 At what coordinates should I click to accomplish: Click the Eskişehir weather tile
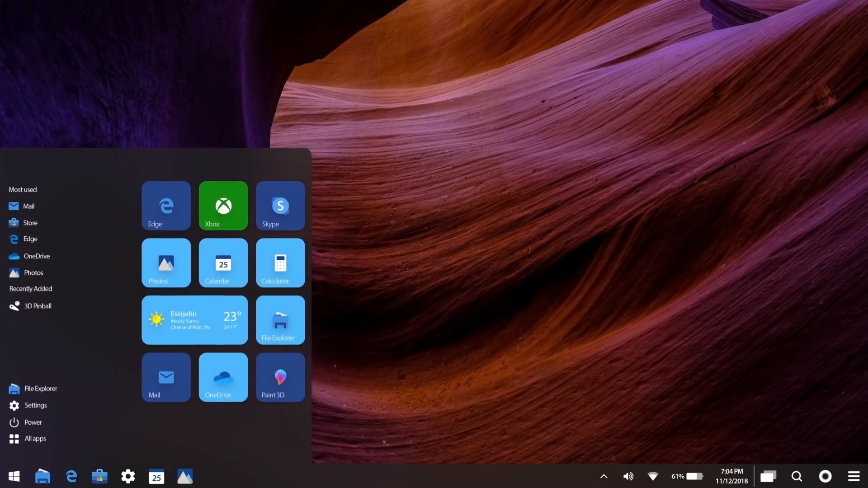(x=194, y=320)
